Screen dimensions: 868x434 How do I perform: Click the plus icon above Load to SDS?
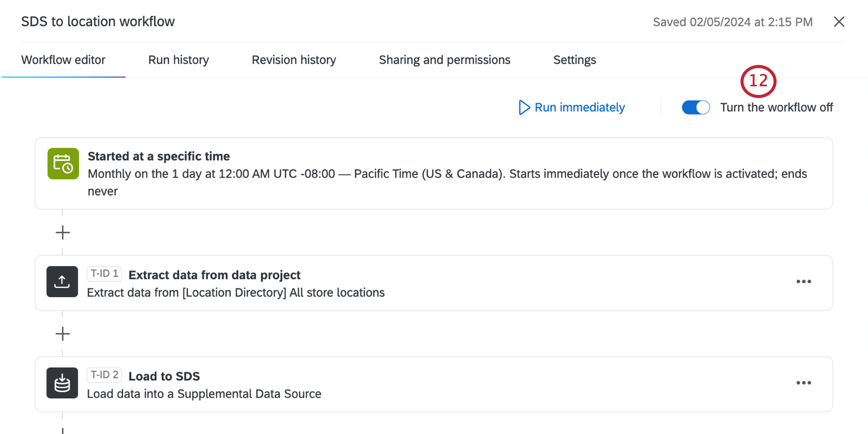(62, 334)
